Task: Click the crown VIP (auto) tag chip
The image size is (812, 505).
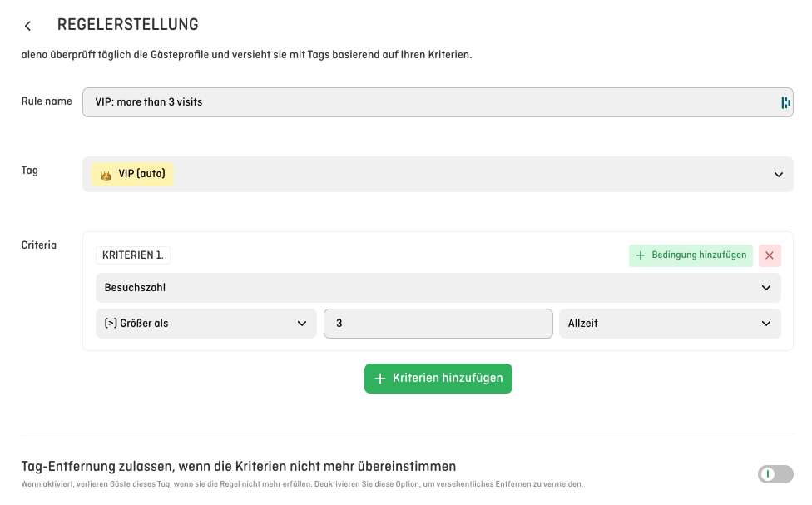Action: (x=133, y=174)
